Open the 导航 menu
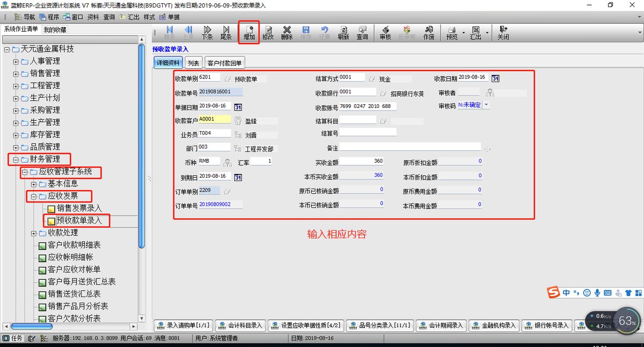The width and height of the screenshot is (644, 347). pos(26,17)
